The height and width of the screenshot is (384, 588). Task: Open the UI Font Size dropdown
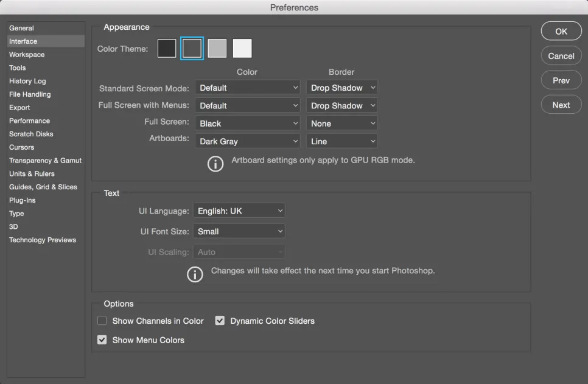[x=239, y=231]
